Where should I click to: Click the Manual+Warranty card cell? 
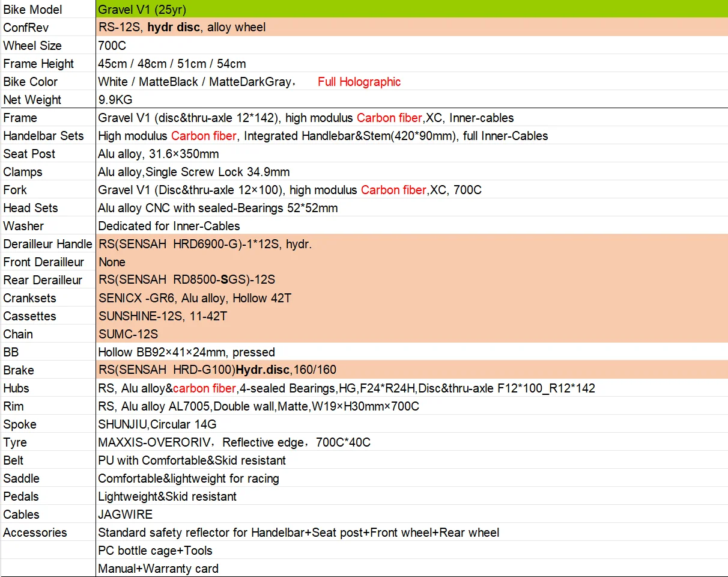coord(411,568)
